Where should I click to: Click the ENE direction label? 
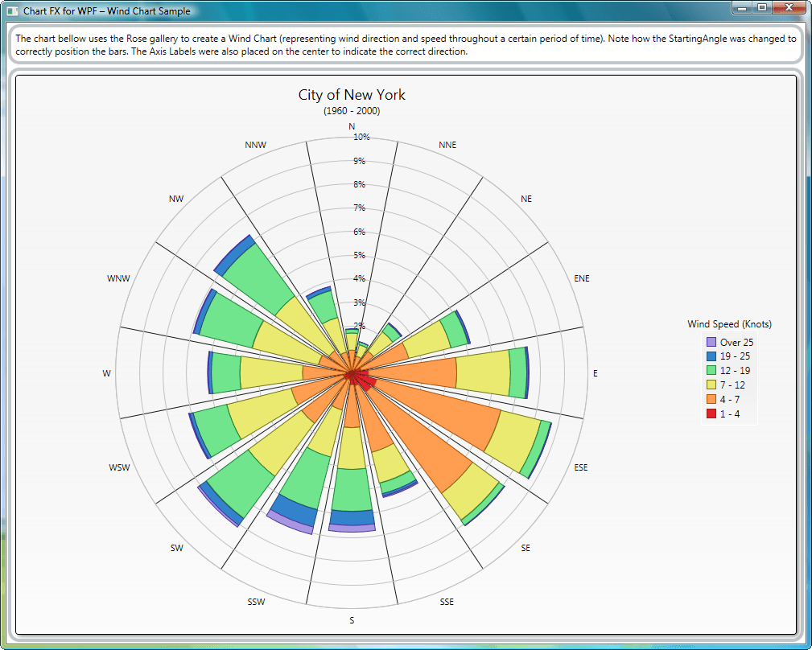click(x=581, y=278)
